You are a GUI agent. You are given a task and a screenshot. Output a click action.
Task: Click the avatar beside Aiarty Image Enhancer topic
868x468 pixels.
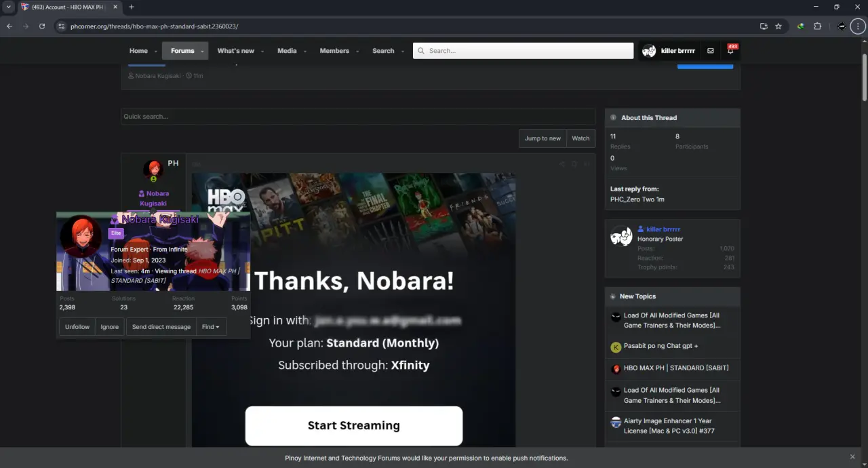pyautogui.click(x=616, y=422)
